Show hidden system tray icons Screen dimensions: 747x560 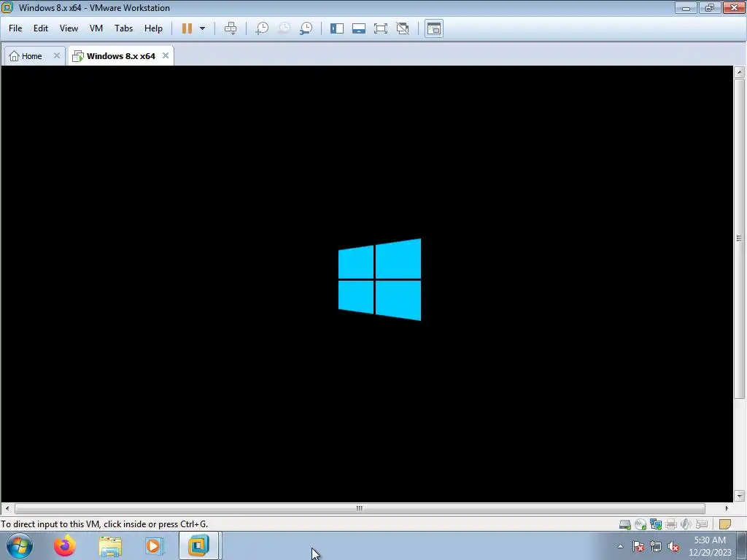tap(620, 546)
